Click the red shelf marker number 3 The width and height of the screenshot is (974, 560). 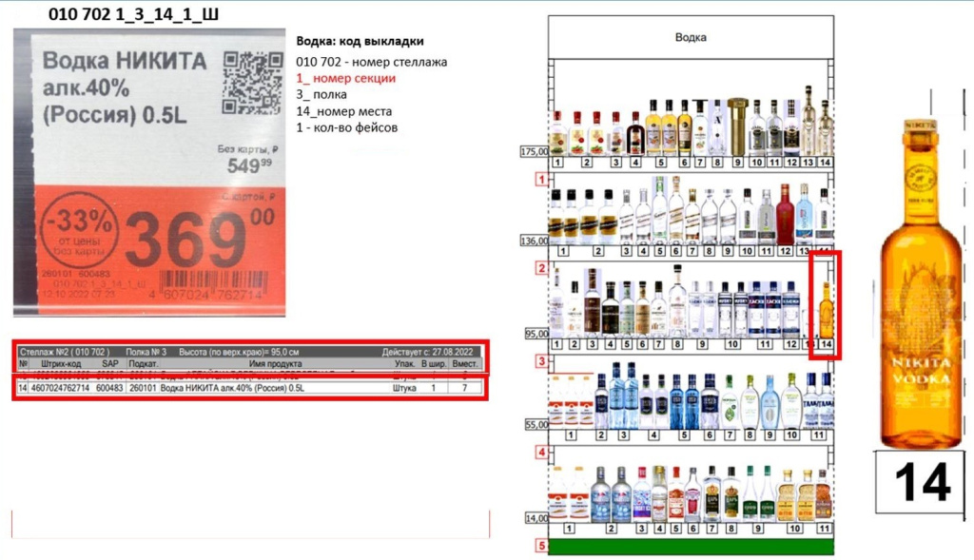tap(540, 361)
